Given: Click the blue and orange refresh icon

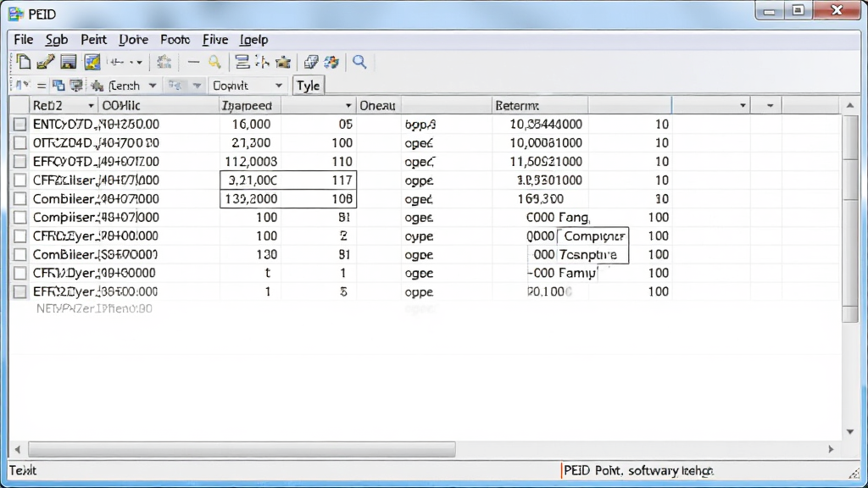Looking at the screenshot, I should click(x=331, y=62).
